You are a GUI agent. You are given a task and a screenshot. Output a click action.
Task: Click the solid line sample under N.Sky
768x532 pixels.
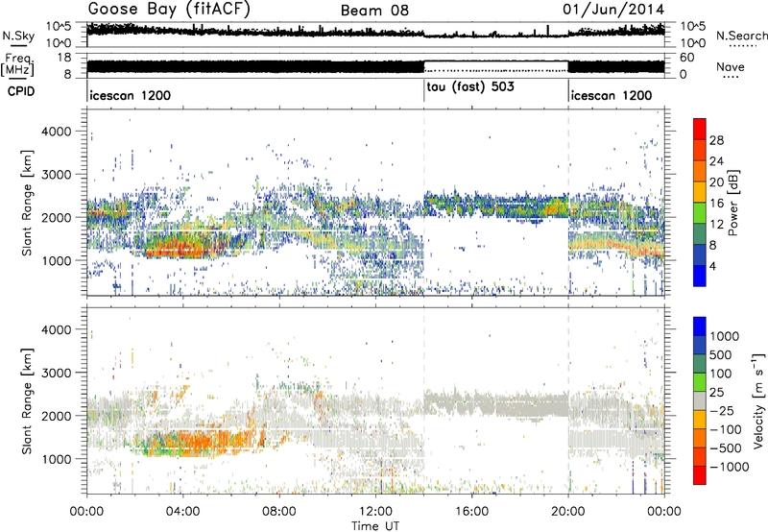[x=18, y=45]
